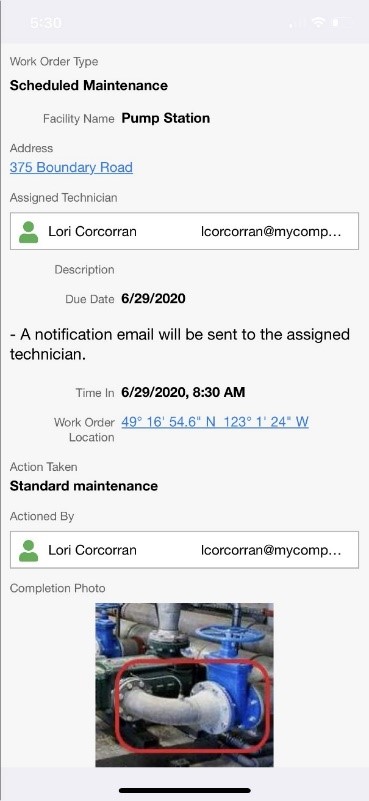
Task: Tap the battery icon in status bar
Action: point(341,22)
